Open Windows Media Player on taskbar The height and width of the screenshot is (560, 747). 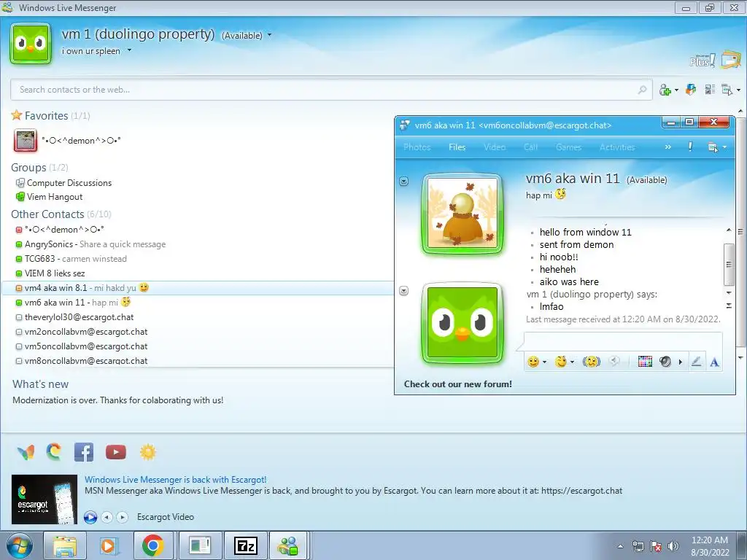point(108,545)
